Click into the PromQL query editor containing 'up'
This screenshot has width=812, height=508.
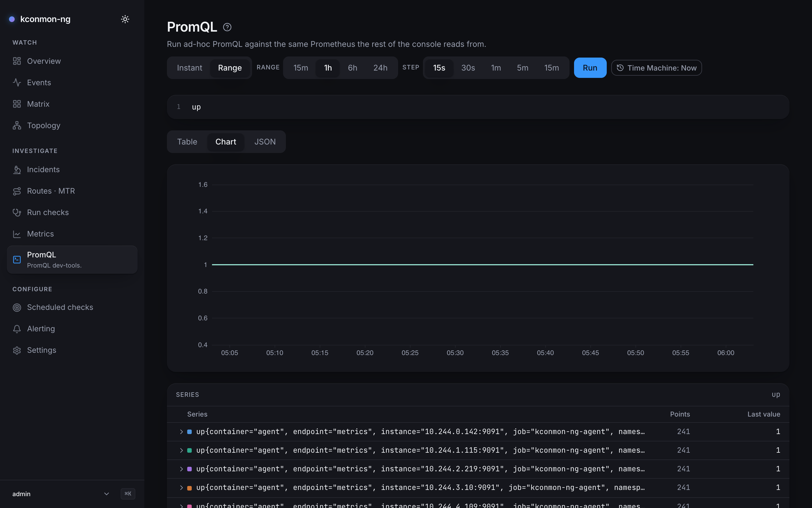coord(478,107)
